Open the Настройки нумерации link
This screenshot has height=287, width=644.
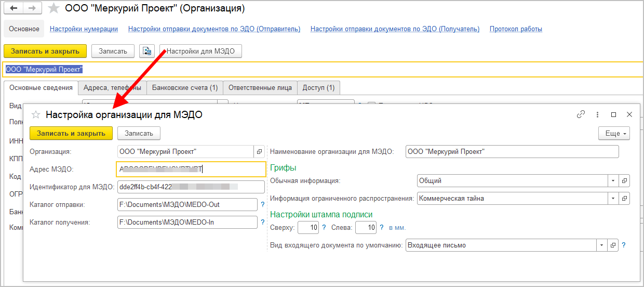pyautogui.click(x=84, y=29)
